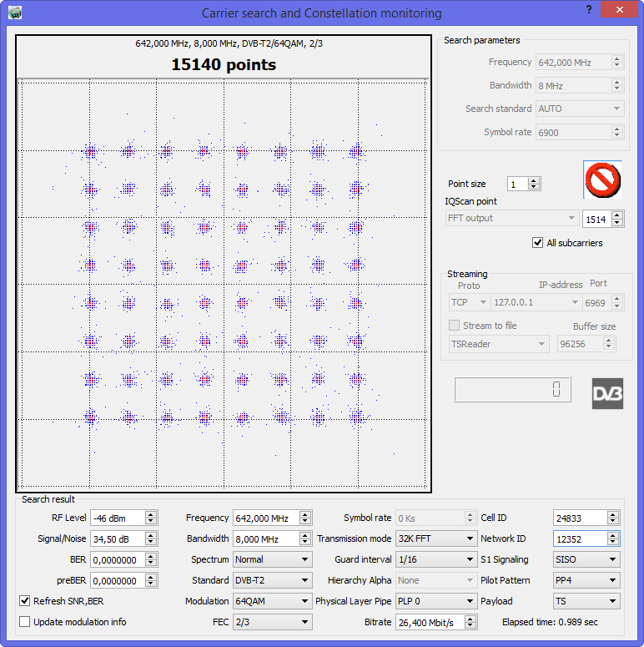Screen dimensions: 644x647
Task: Open the TSReader dropdown
Action: pyautogui.click(x=499, y=344)
